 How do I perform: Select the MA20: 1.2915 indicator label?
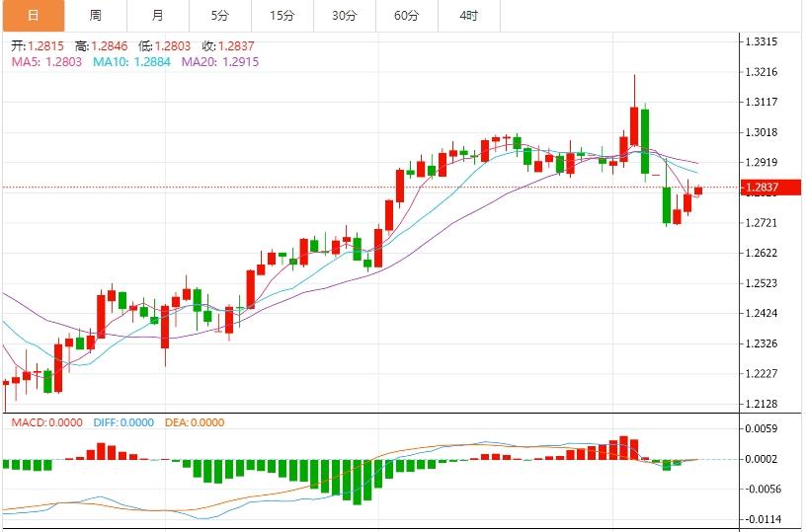coord(220,61)
